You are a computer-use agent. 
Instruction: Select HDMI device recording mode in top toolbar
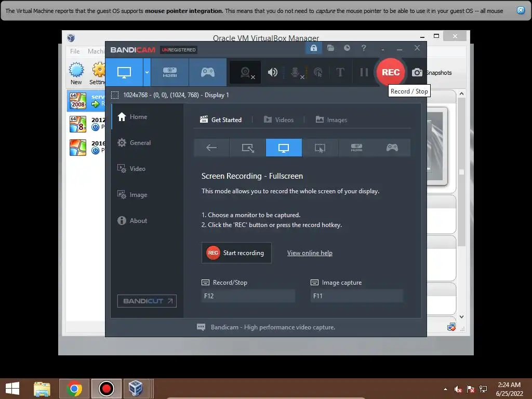(x=170, y=72)
